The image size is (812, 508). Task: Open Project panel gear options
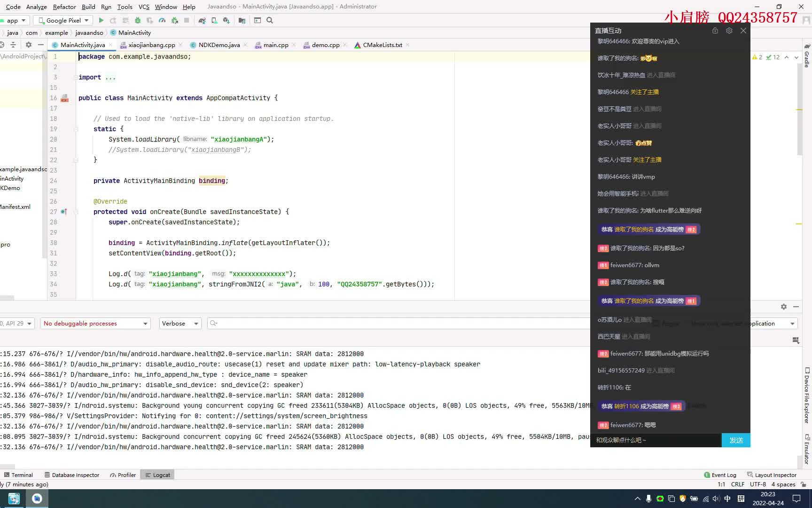coord(29,45)
